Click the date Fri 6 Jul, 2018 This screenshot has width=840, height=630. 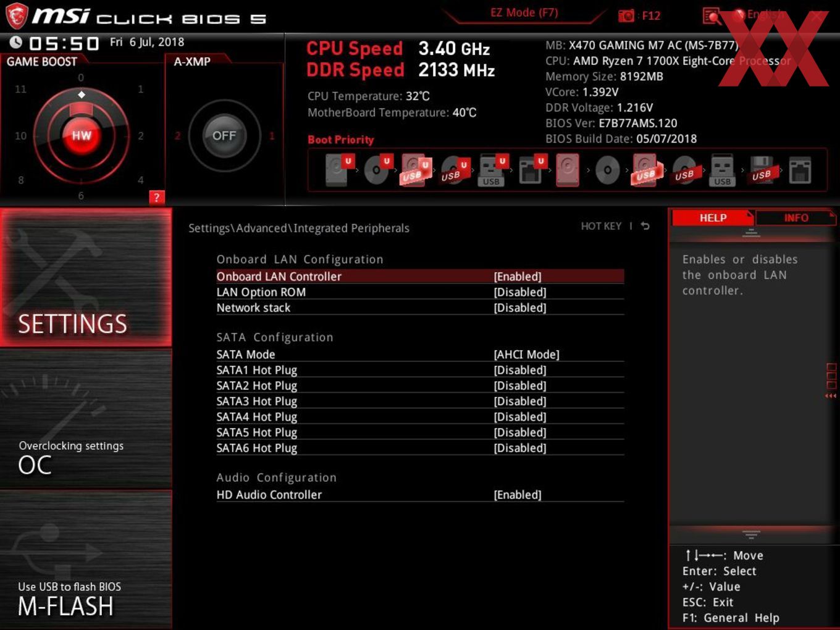pos(147,42)
